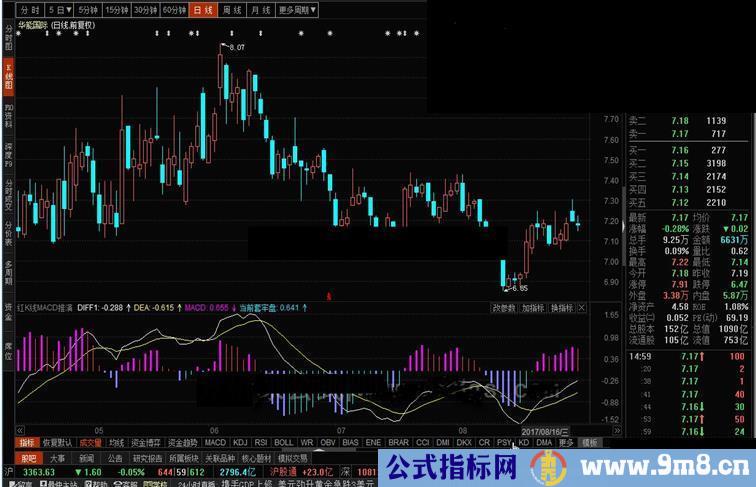This screenshot has width=756, height=487.
Task: Click the 改参数 button
Action: tap(504, 308)
